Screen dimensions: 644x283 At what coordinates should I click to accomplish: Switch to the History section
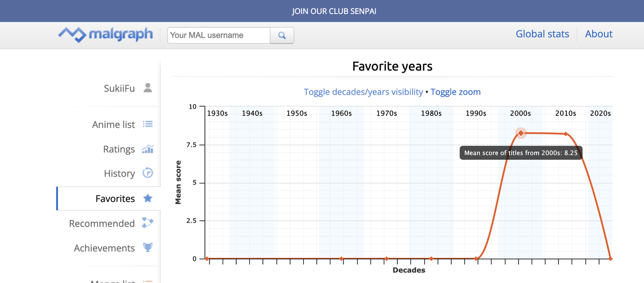pos(119,173)
